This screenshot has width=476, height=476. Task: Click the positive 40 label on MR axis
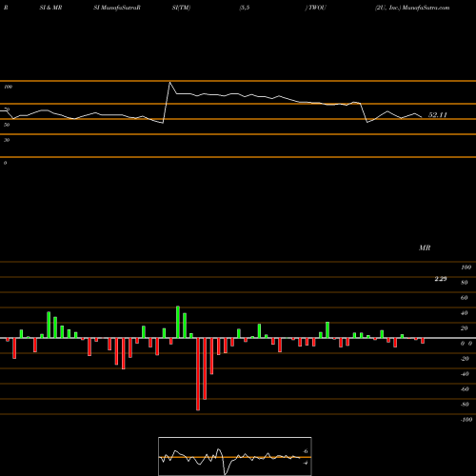coord(464,313)
